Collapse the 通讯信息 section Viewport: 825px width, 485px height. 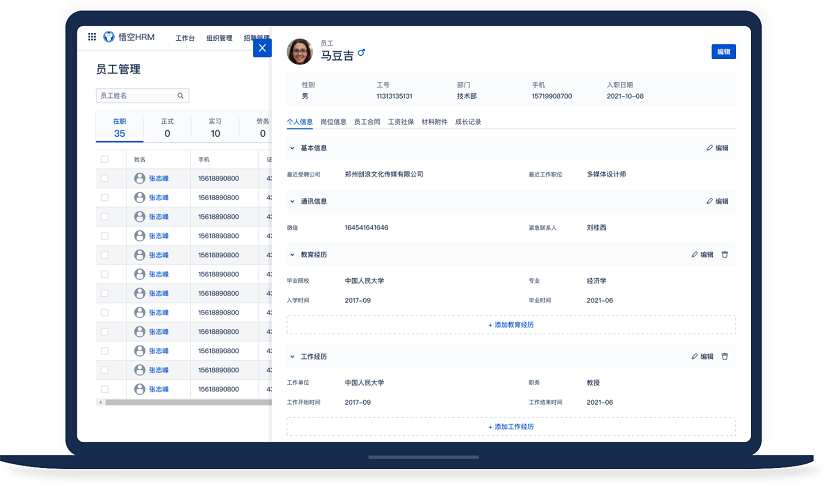pyautogui.click(x=292, y=201)
